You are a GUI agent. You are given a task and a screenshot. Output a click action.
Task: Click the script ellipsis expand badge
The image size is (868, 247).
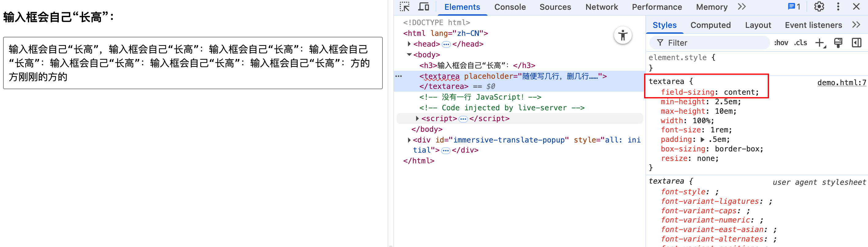pyautogui.click(x=463, y=119)
